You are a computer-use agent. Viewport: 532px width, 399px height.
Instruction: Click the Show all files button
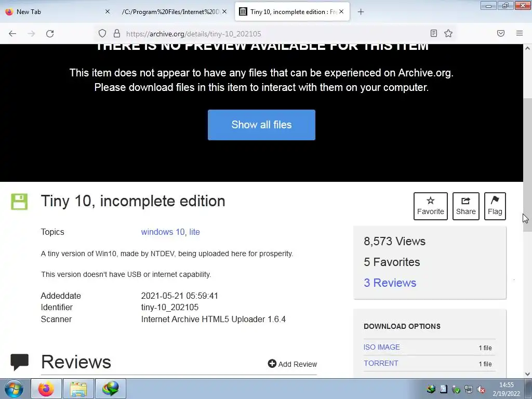click(261, 125)
